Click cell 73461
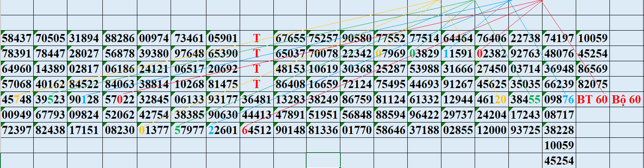The width and height of the screenshot is (644, 168). pyautogui.click(x=189, y=39)
